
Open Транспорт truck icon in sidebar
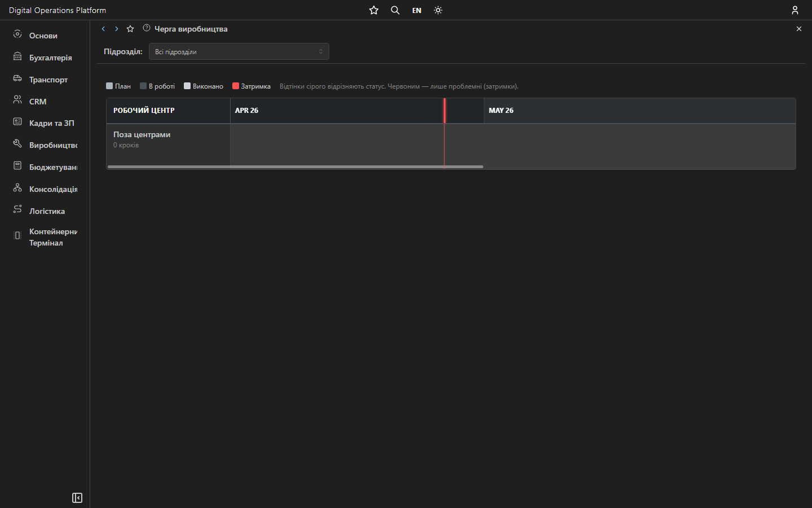(x=17, y=78)
